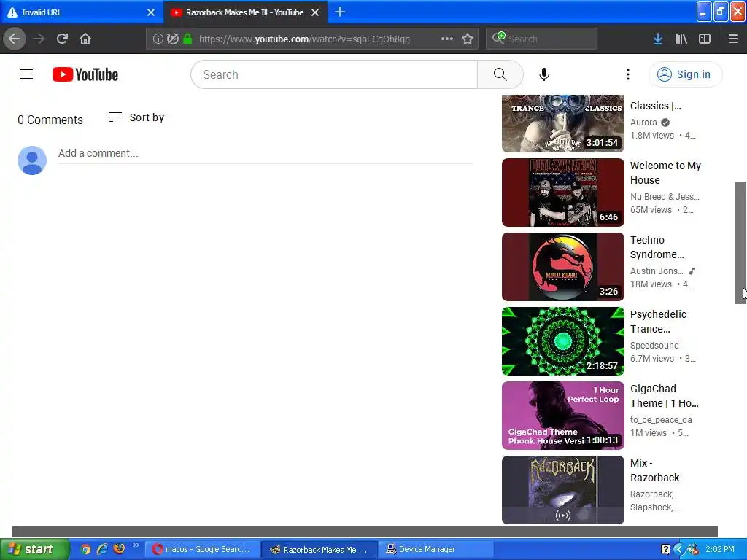Click the tracking protection shield icon
The height and width of the screenshot is (560, 747).
pos(173,39)
